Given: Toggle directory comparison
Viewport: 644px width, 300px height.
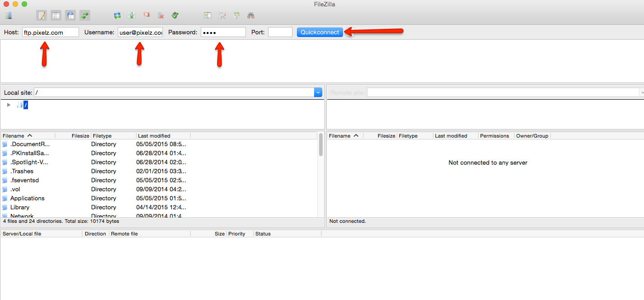Looking at the screenshot, I should 222,15.
